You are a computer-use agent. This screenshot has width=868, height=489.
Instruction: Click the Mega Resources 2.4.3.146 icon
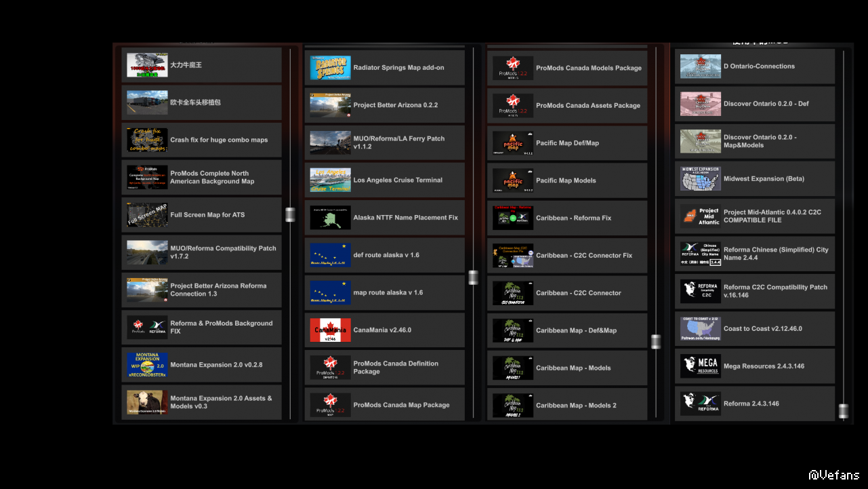pyautogui.click(x=701, y=366)
